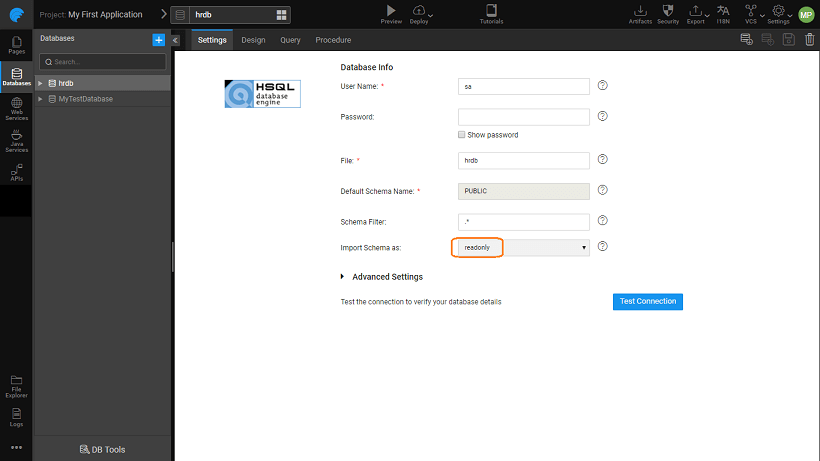820x461 pixels.
Task: Open the APIs sidebar panel
Action: pyautogui.click(x=16, y=173)
